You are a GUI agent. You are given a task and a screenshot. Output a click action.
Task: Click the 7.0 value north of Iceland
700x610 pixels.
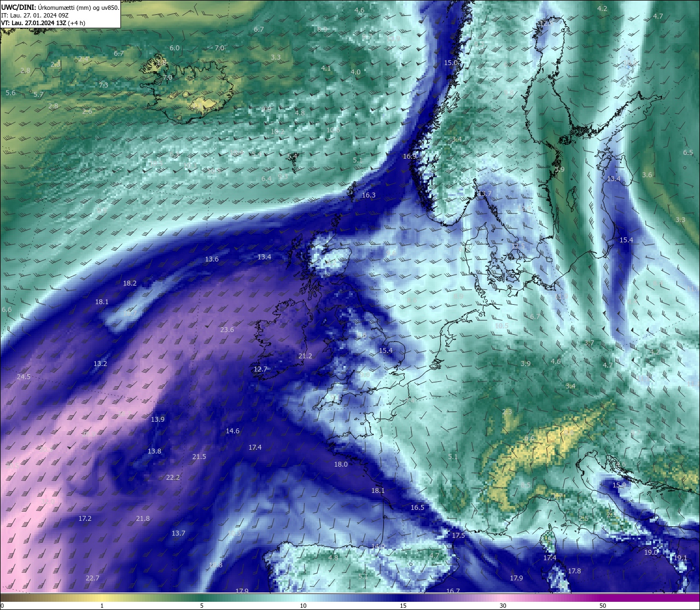pos(219,48)
